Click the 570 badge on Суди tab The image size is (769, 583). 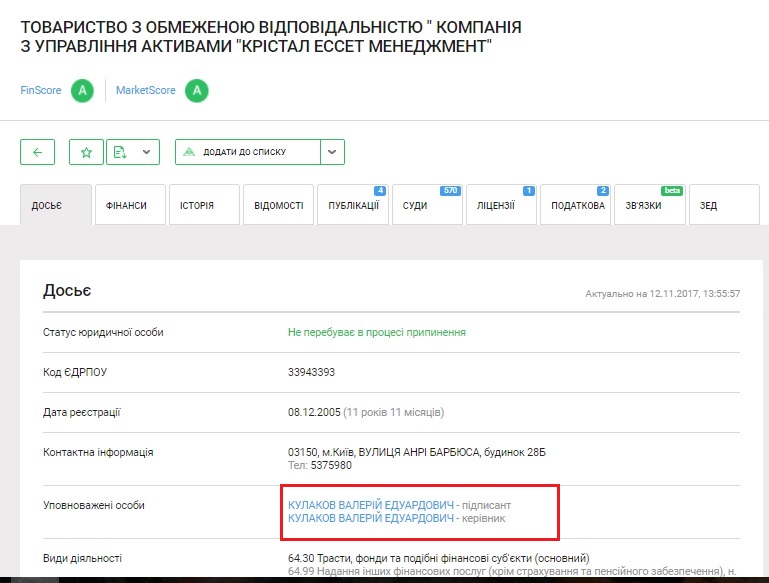click(x=449, y=190)
